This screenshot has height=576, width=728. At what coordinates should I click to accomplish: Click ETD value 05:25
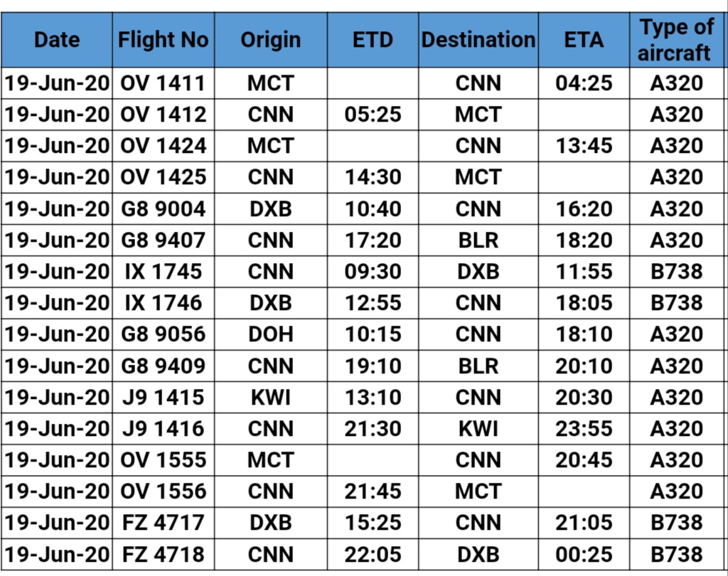pyautogui.click(x=373, y=114)
